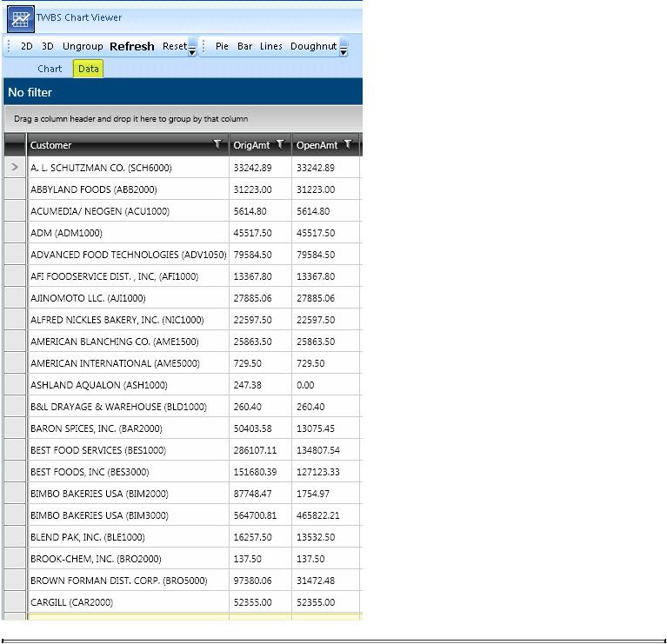Select AJINOMOTO LLC. (AJI1000) cell

128,297
